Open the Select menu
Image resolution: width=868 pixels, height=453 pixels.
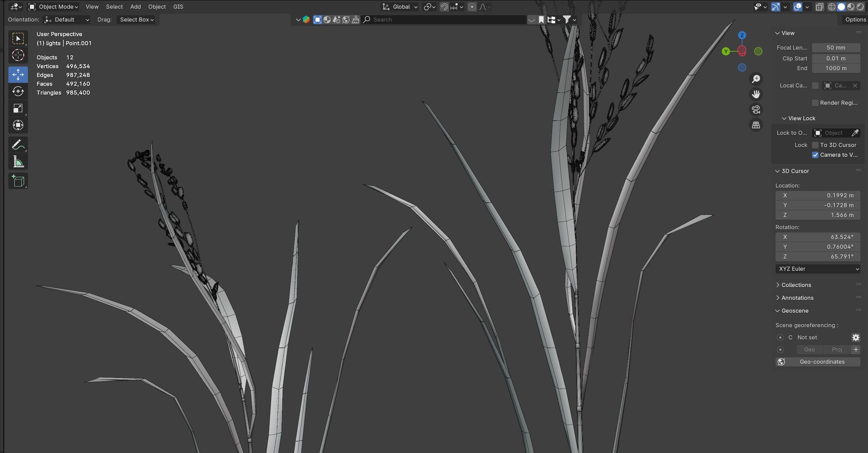[x=114, y=7]
